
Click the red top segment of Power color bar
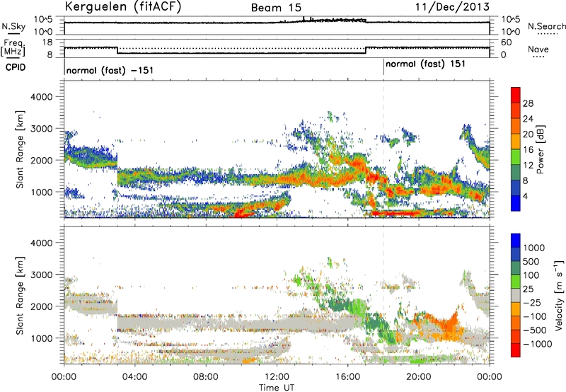pyautogui.click(x=516, y=96)
